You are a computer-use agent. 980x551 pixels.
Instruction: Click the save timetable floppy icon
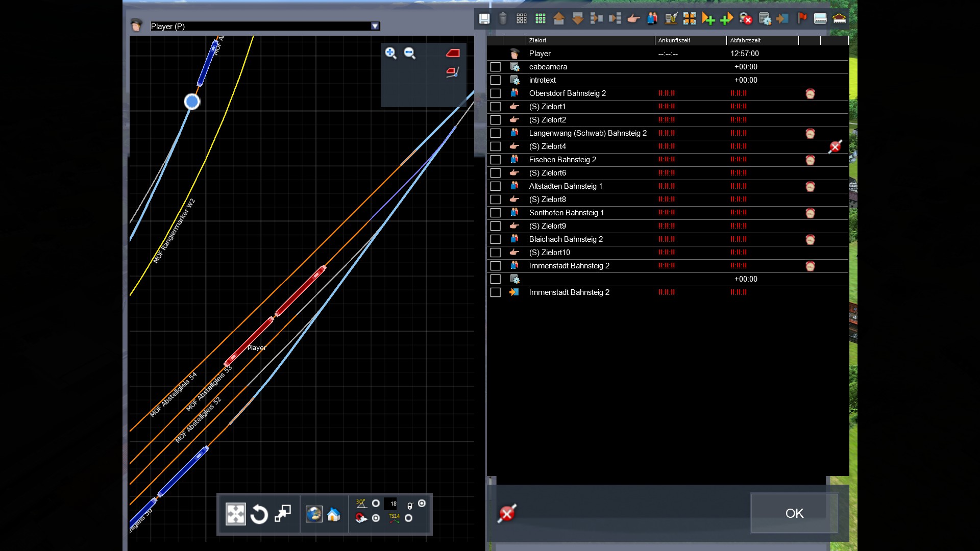click(x=484, y=19)
